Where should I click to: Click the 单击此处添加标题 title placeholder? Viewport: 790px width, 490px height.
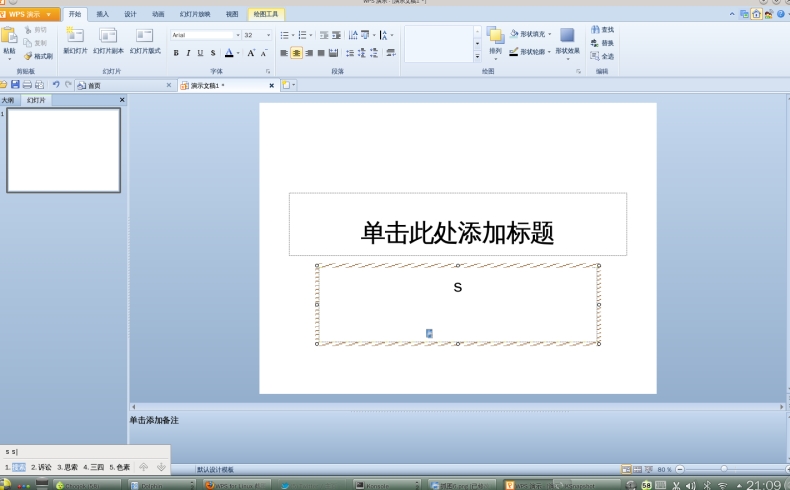[x=457, y=224]
